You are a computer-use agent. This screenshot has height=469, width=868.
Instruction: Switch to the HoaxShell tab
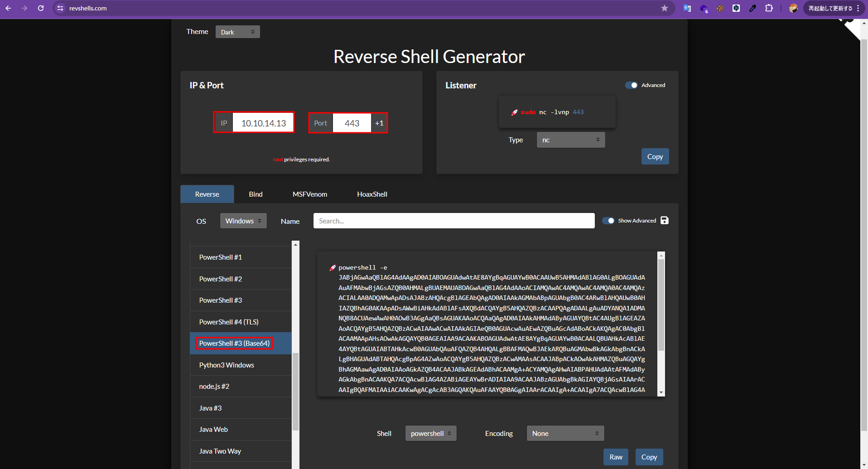pyautogui.click(x=372, y=194)
